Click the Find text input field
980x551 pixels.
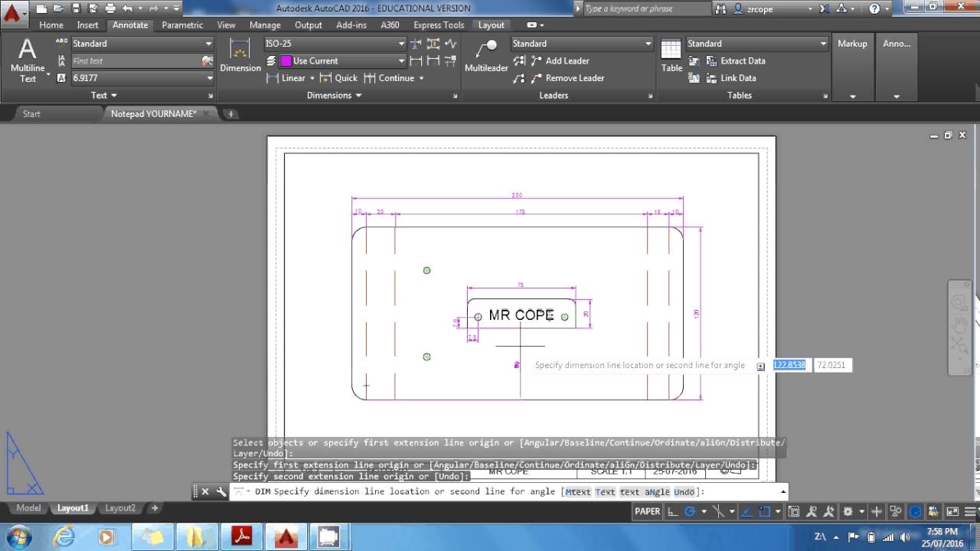point(136,60)
